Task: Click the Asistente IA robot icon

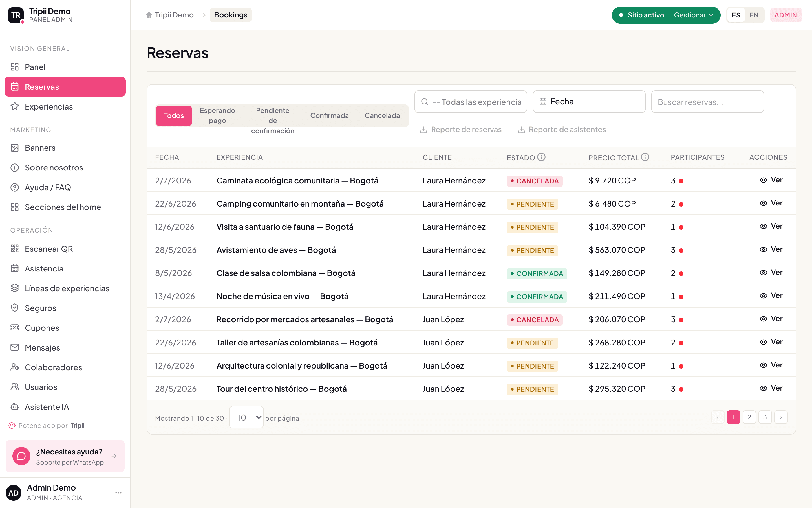Action: [14, 407]
